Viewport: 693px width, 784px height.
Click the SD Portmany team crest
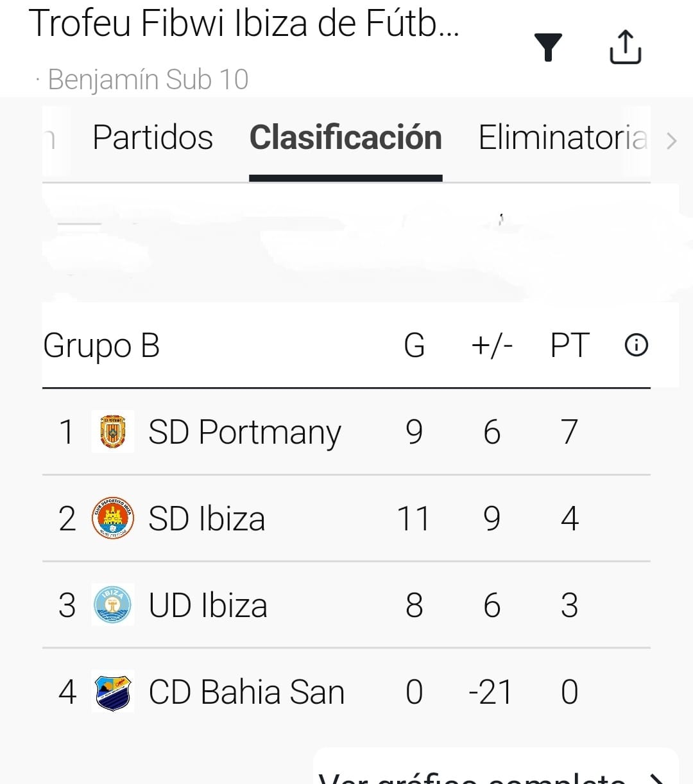[x=113, y=431]
